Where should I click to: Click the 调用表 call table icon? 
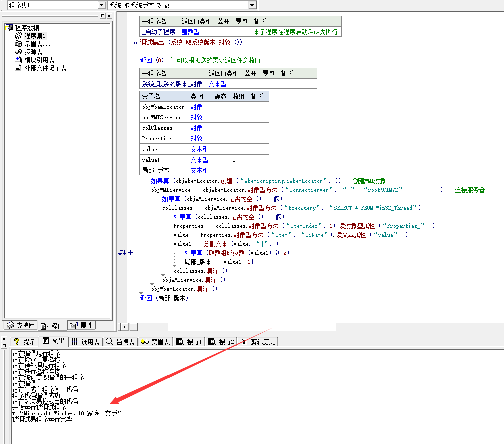[x=75, y=342]
